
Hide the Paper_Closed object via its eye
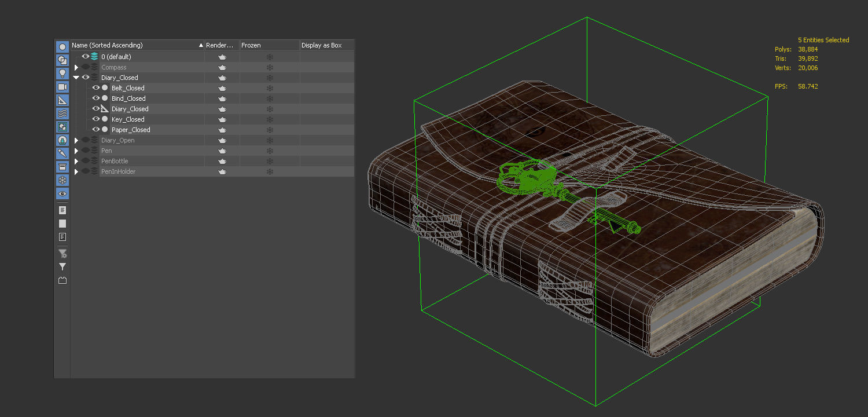click(x=96, y=130)
